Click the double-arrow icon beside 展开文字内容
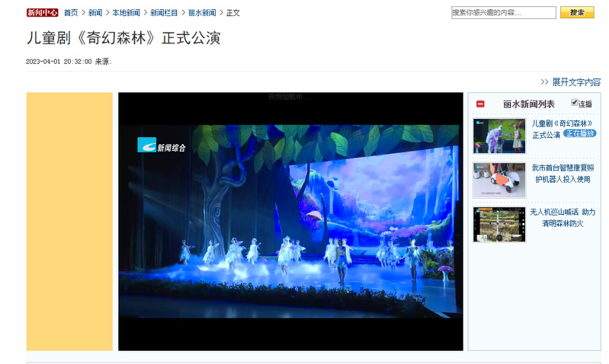Screen dimensions: 609x364 click(544, 82)
